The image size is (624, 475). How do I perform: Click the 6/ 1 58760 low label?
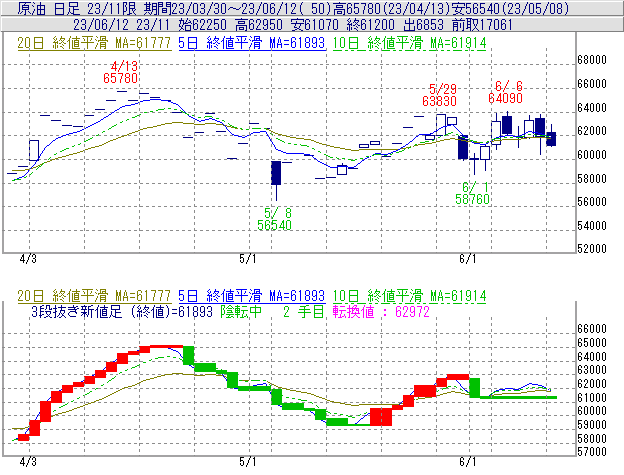tap(472, 193)
